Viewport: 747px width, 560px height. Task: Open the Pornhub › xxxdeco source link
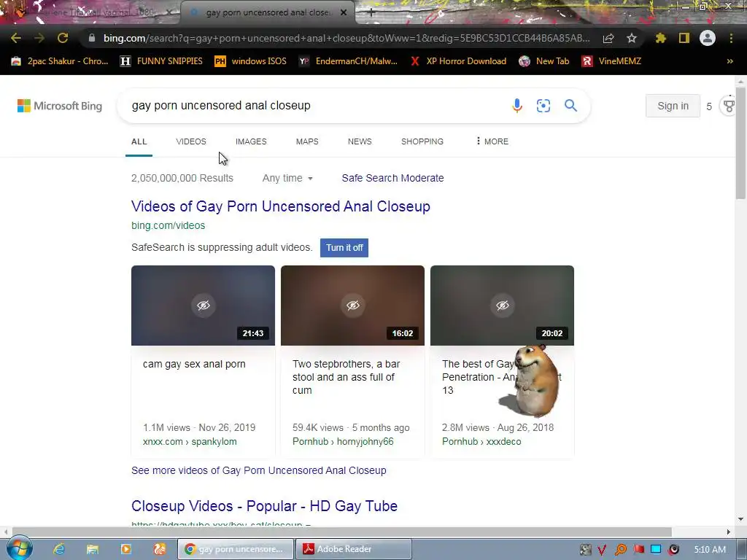tap(481, 441)
